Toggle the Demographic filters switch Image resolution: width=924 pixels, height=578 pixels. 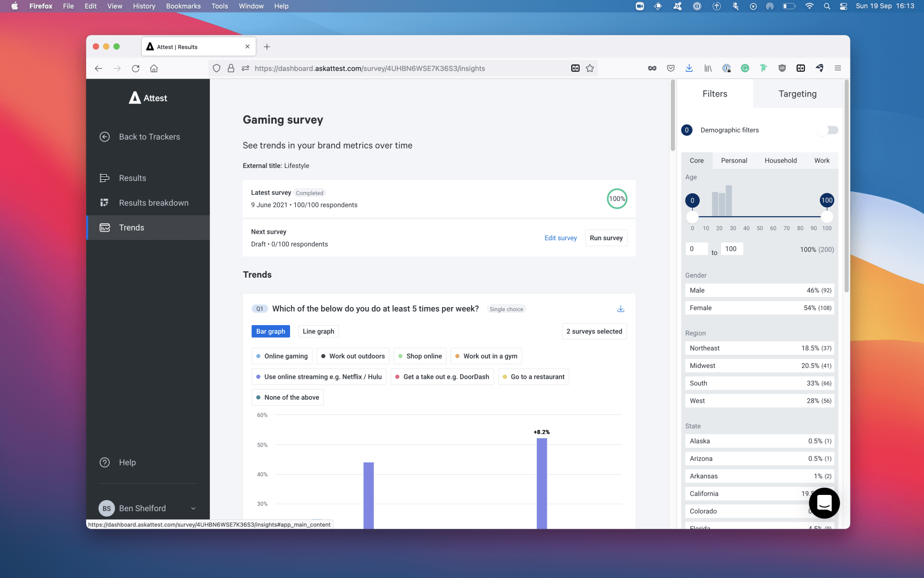pyautogui.click(x=827, y=130)
